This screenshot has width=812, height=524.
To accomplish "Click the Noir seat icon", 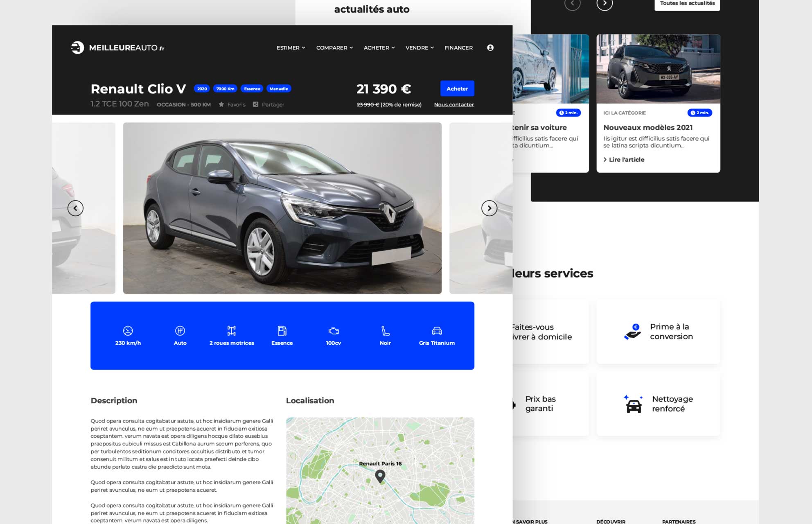I will tap(385, 330).
